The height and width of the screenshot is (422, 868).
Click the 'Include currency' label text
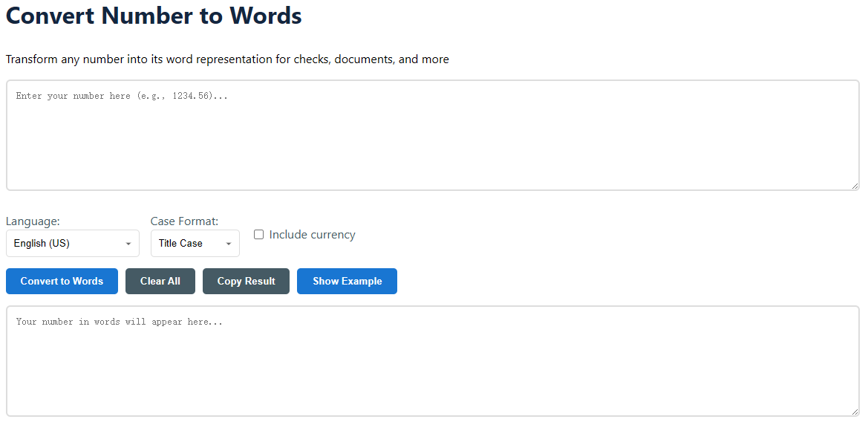[312, 235]
